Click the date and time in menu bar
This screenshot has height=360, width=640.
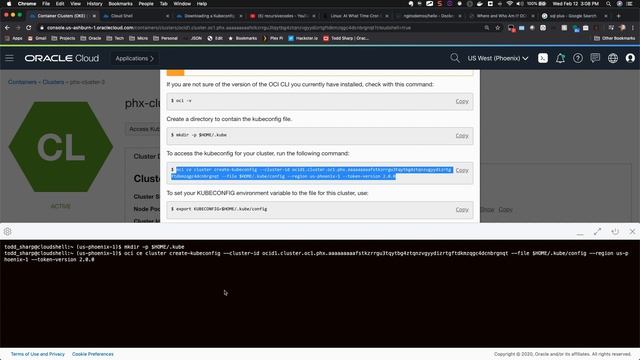coord(576,4)
